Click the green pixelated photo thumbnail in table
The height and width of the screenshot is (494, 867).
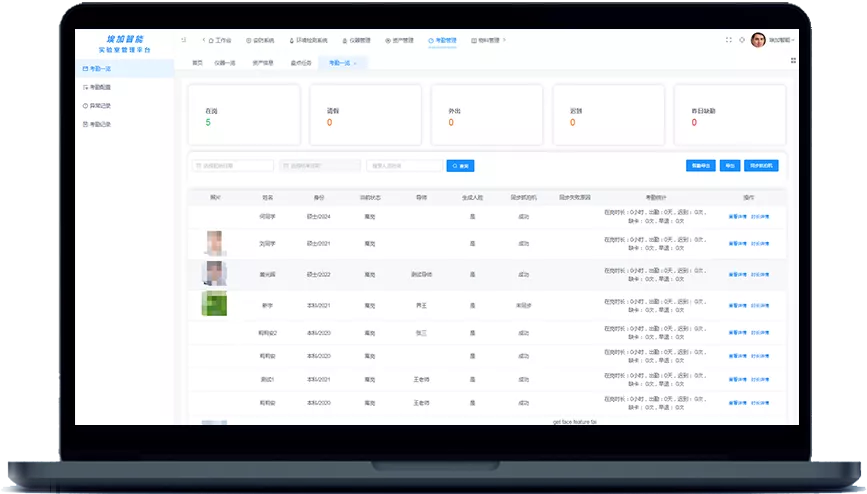click(x=214, y=303)
